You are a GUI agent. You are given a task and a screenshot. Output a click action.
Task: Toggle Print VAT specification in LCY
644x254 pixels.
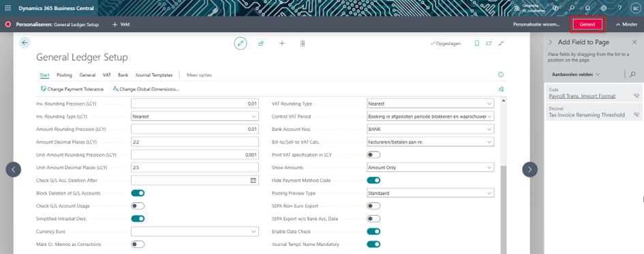tap(373, 155)
